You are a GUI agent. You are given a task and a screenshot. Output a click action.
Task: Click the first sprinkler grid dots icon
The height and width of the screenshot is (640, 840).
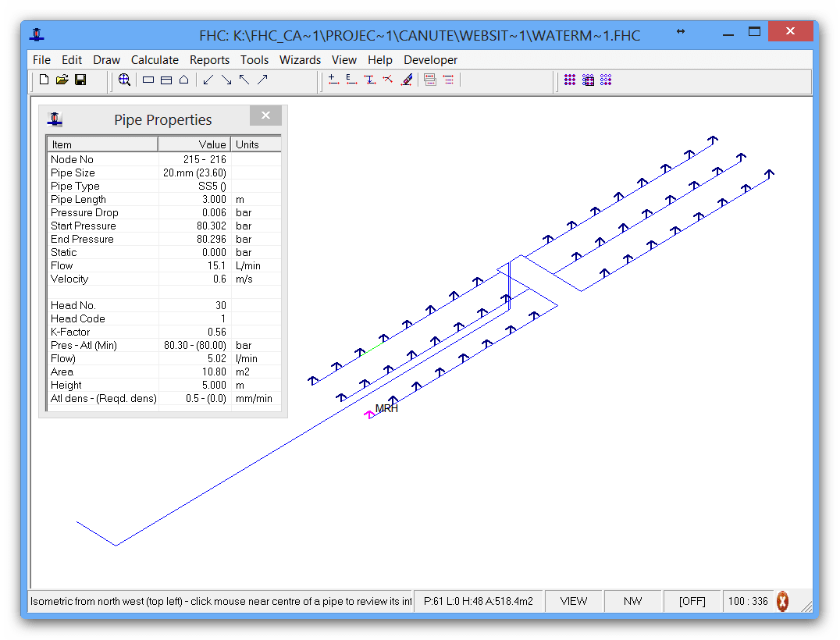(570, 80)
